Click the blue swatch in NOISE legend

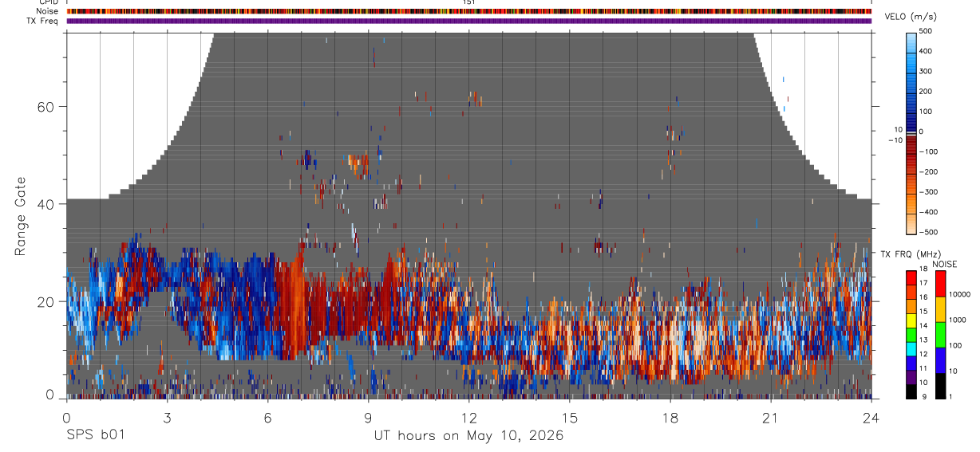[x=940, y=360]
